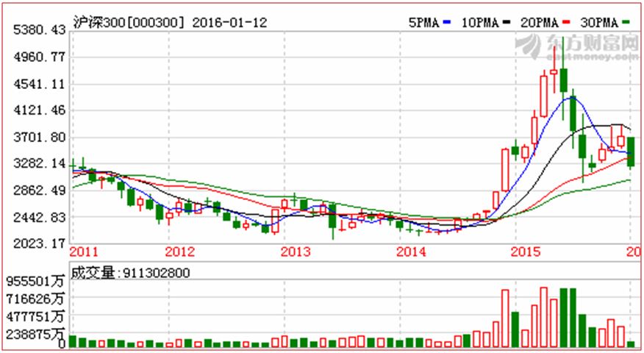Click price axis label 4960.77
The image size is (644, 353).
click(x=40, y=57)
